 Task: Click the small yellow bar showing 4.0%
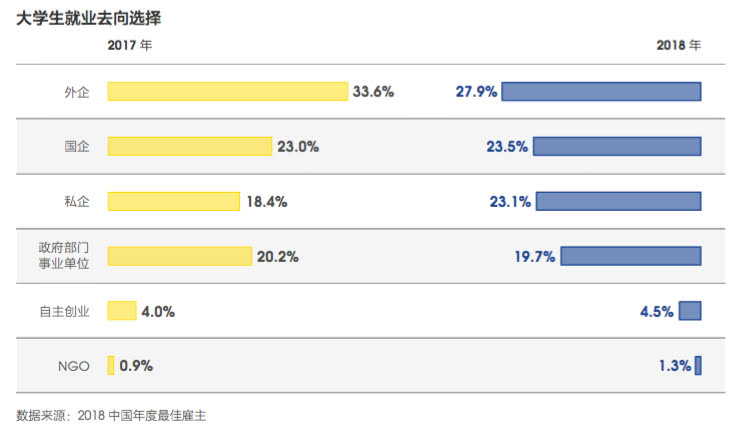tap(122, 311)
